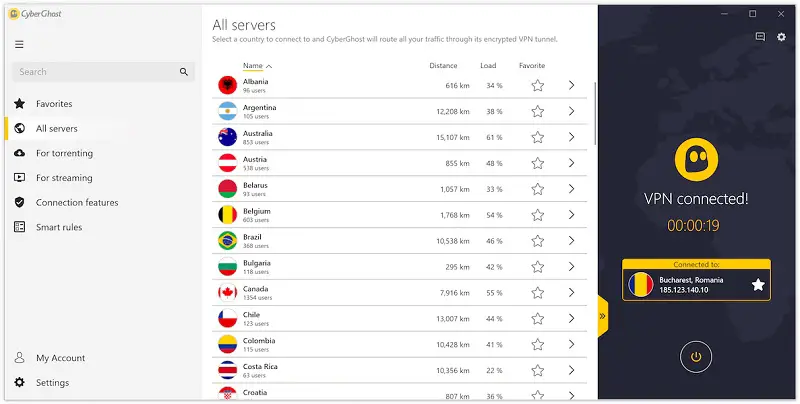Screen dimensions: 800x404
Task: Click the Romania flag icon
Action: tap(640, 284)
